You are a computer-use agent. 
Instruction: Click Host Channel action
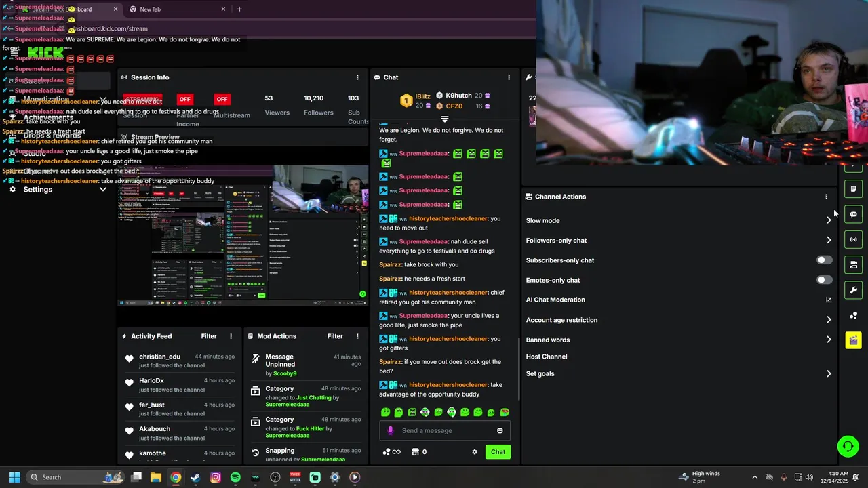[x=547, y=357]
